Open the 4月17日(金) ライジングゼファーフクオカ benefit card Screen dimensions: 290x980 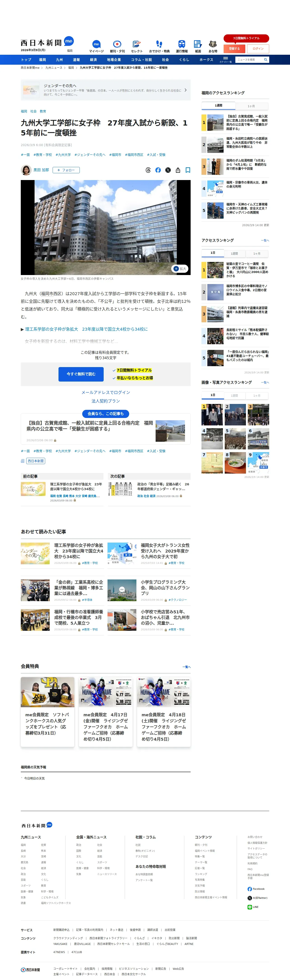106,711
